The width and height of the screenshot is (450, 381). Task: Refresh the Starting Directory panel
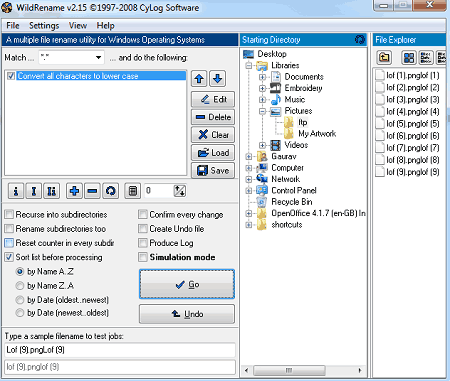(360, 40)
